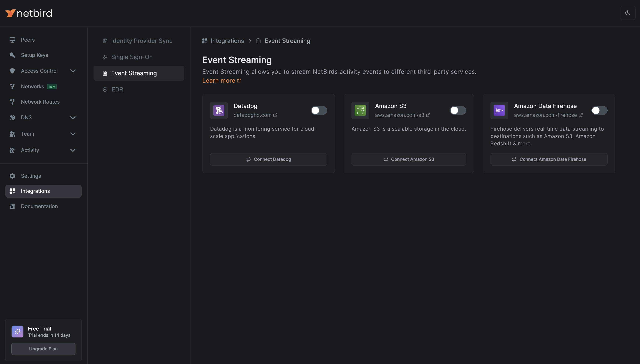Open the EDR integrations tab

point(117,89)
